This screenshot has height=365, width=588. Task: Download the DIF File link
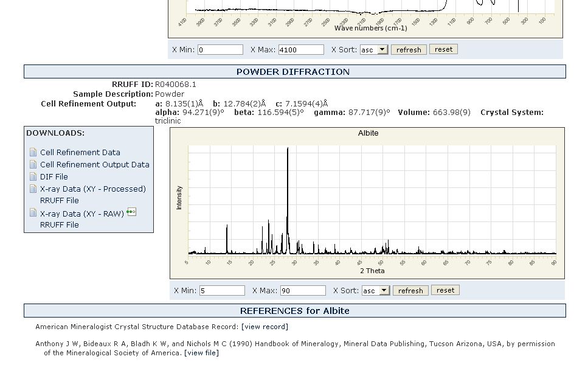click(54, 176)
